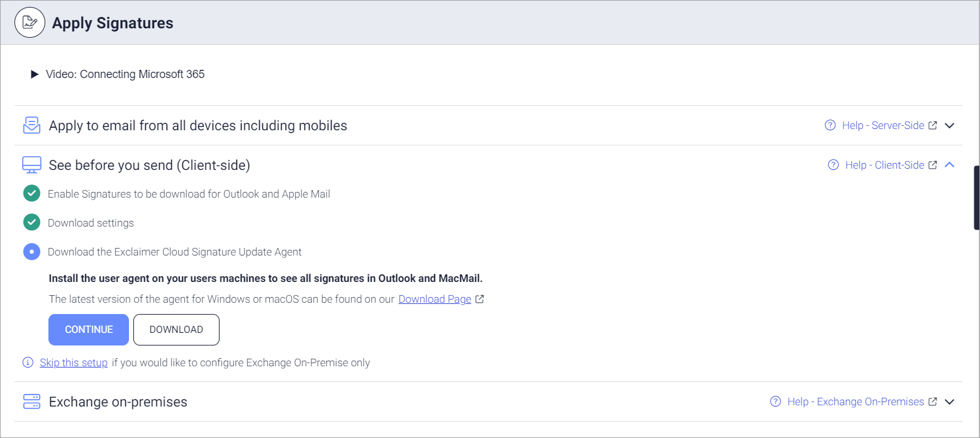
Task: Open the Apply to email from all devices section
Action: pyautogui.click(x=198, y=125)
